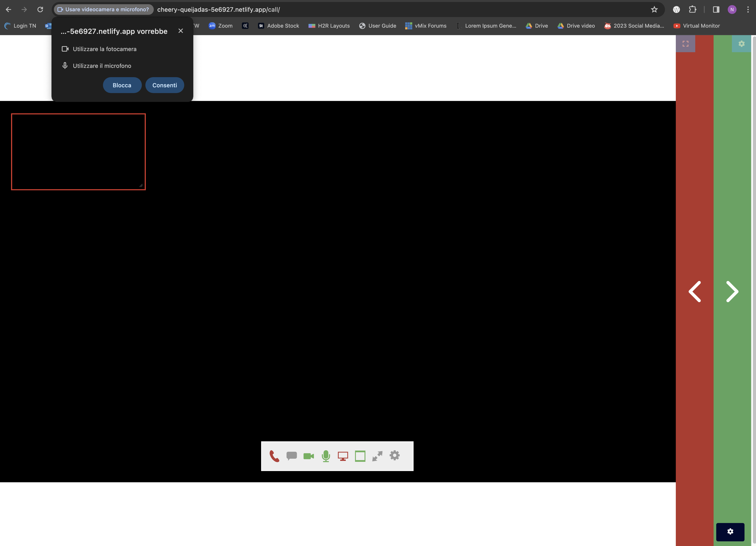Click 'Utilizzare il microfono' text
Screen dimensions: 756x546
click(102, 66)
